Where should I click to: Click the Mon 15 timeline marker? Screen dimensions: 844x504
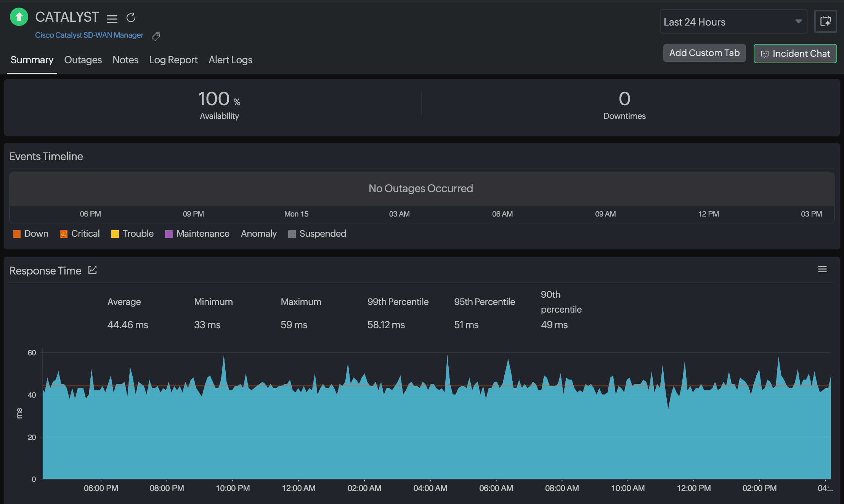(296, 214)
